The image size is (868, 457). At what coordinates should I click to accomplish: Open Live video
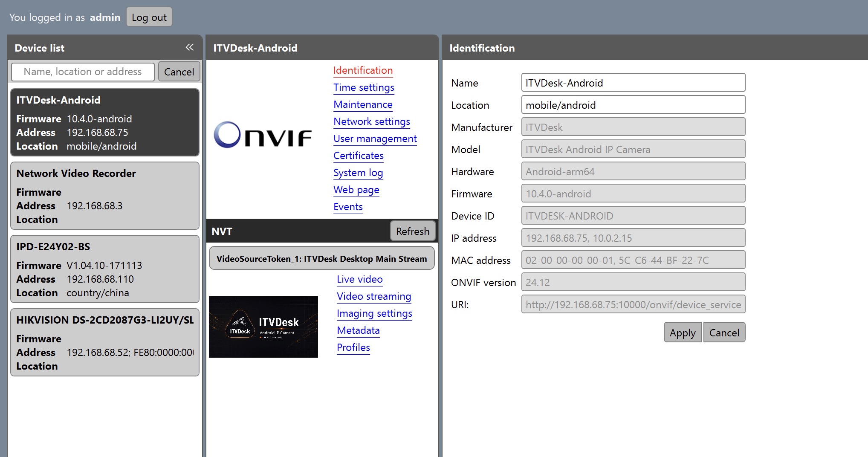[x=360, y=279]
